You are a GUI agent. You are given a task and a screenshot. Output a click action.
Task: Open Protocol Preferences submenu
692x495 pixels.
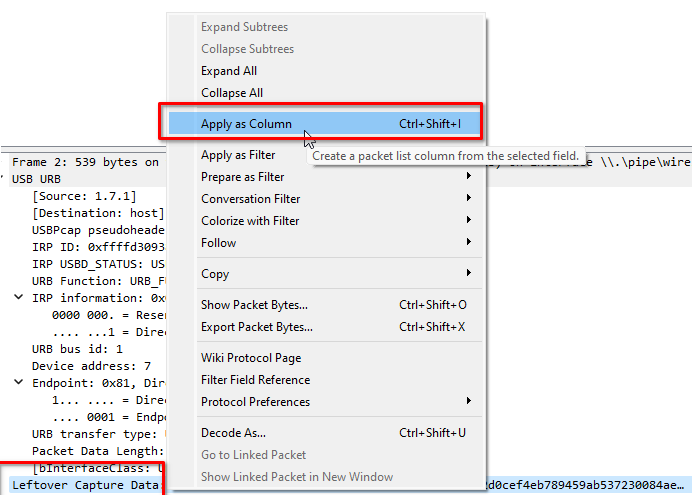click(x=255, y=402)
